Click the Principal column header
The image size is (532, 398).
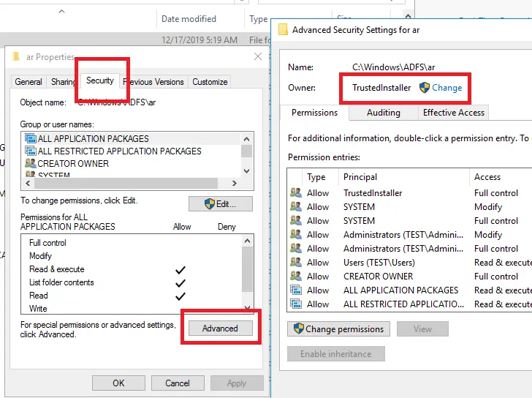(x=404, y=177)
